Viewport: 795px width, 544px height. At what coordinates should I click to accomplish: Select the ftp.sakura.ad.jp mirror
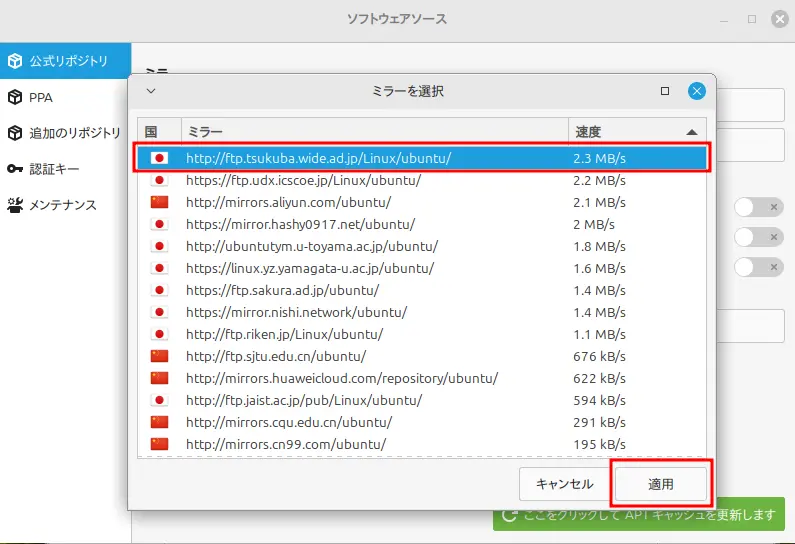click(x=422, y=290)
